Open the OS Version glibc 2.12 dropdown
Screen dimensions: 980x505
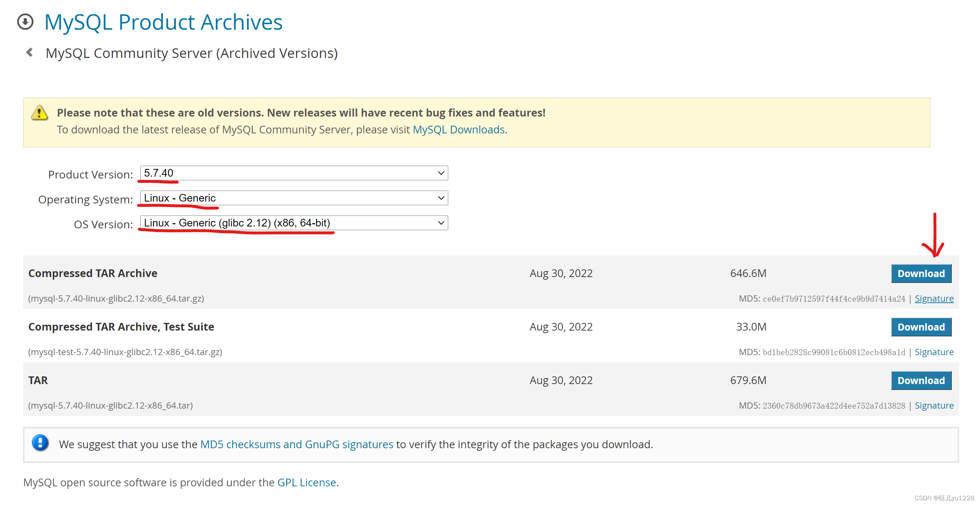click(x=294, y=223)
